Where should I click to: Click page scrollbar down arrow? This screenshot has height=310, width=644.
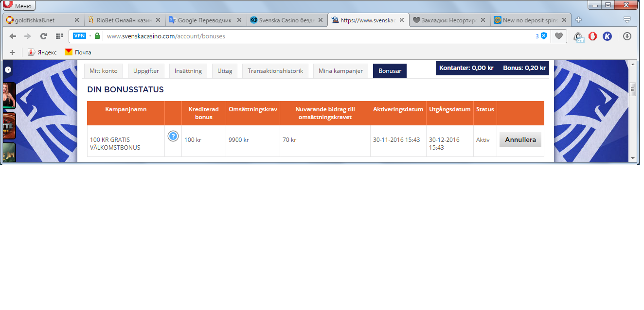[x=633, y=158]
